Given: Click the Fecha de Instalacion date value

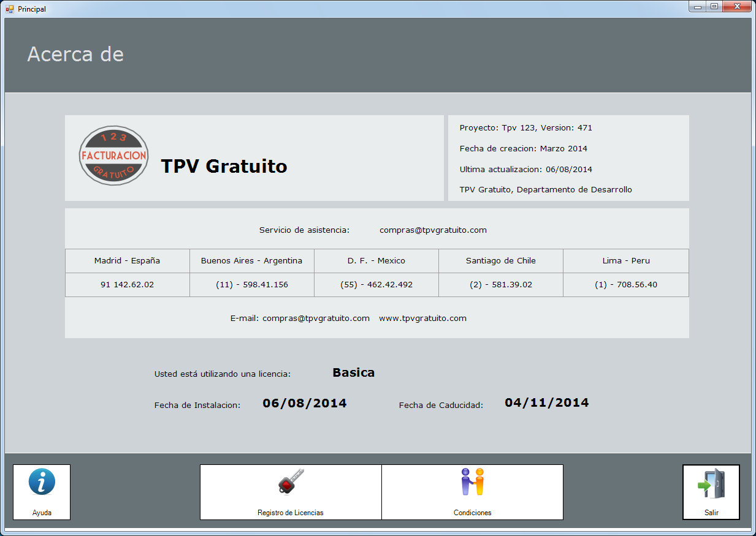Looking at the screenshot, I should [304, 403].
